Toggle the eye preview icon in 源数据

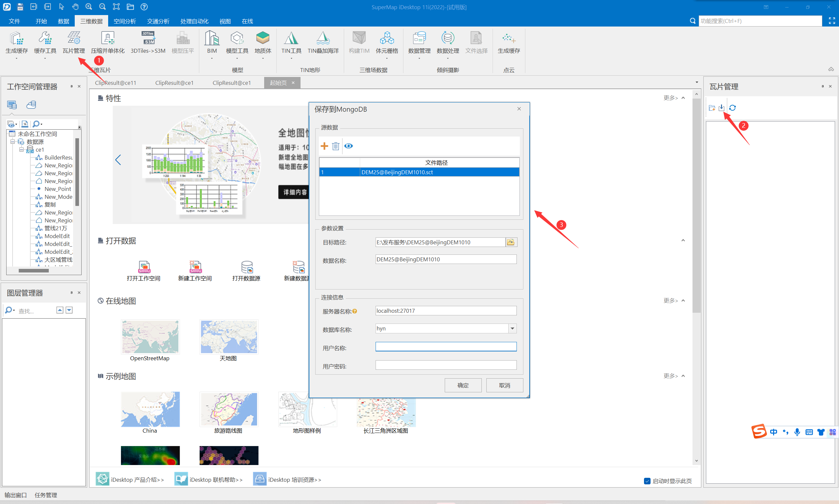click(x=348, y=146)
